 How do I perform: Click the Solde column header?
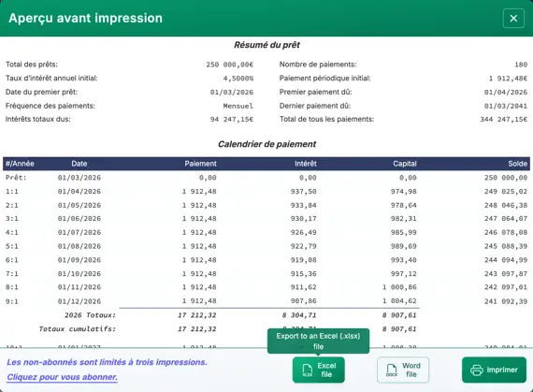[x=518, y=164]
